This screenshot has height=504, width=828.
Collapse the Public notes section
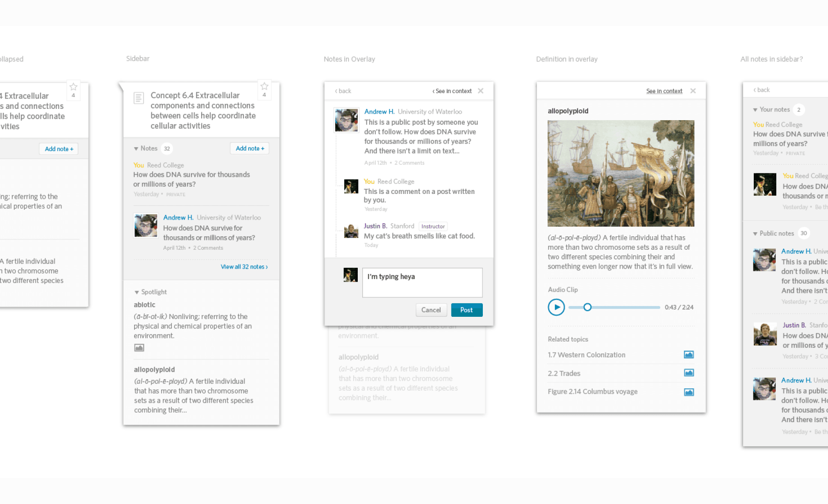coord(755,234)
